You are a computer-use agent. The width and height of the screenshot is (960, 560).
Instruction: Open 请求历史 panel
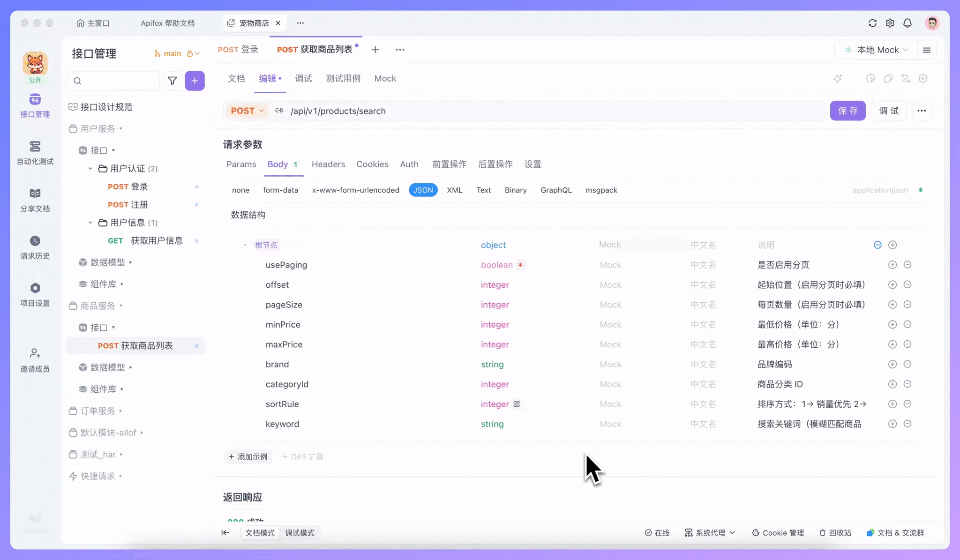(35, 247)
